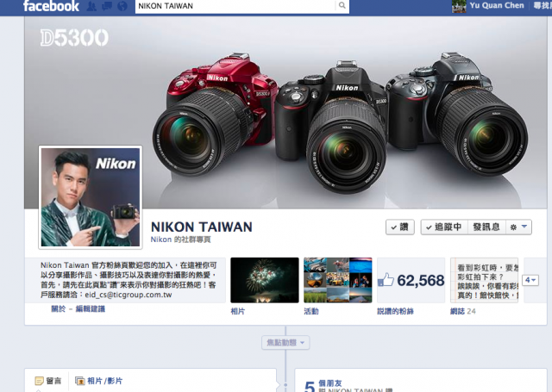
Task: Select the 相片/影片 photo video tab
Action: (x=99, y=381)
